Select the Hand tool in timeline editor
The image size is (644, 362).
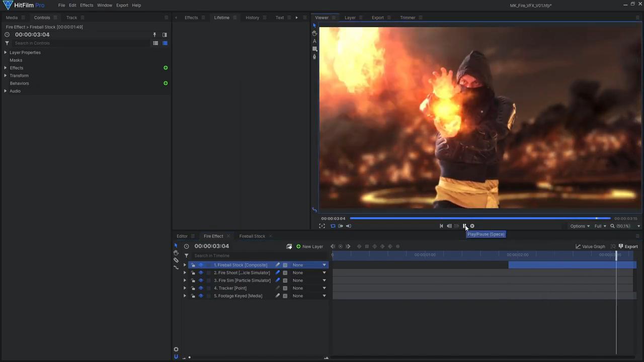[176, 252]
